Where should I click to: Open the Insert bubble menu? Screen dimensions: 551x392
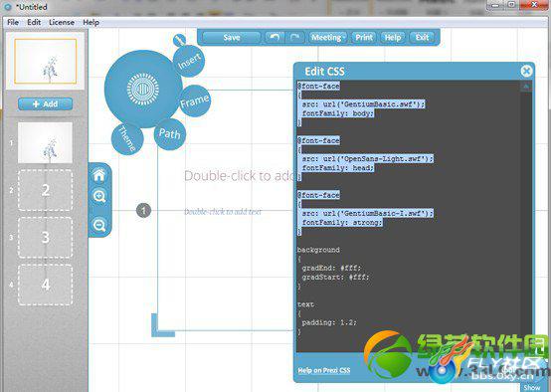point(189,61)
